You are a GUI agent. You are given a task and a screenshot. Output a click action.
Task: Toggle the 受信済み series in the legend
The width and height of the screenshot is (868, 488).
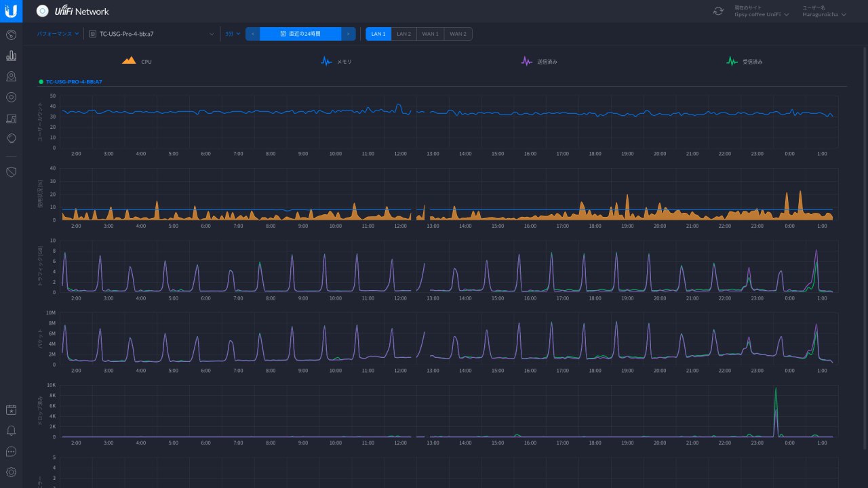[x=745, y=61]
